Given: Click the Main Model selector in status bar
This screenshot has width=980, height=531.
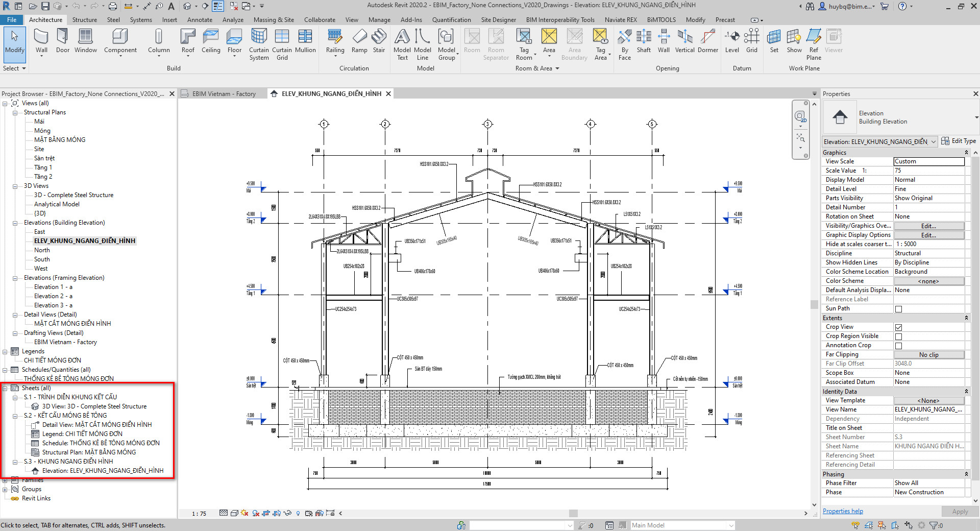Looking at the screenshot, I should point(681,525).
